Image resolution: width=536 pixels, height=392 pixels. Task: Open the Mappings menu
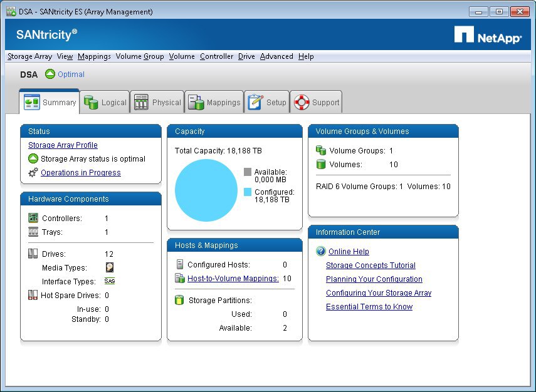click(x=94, y=56)
